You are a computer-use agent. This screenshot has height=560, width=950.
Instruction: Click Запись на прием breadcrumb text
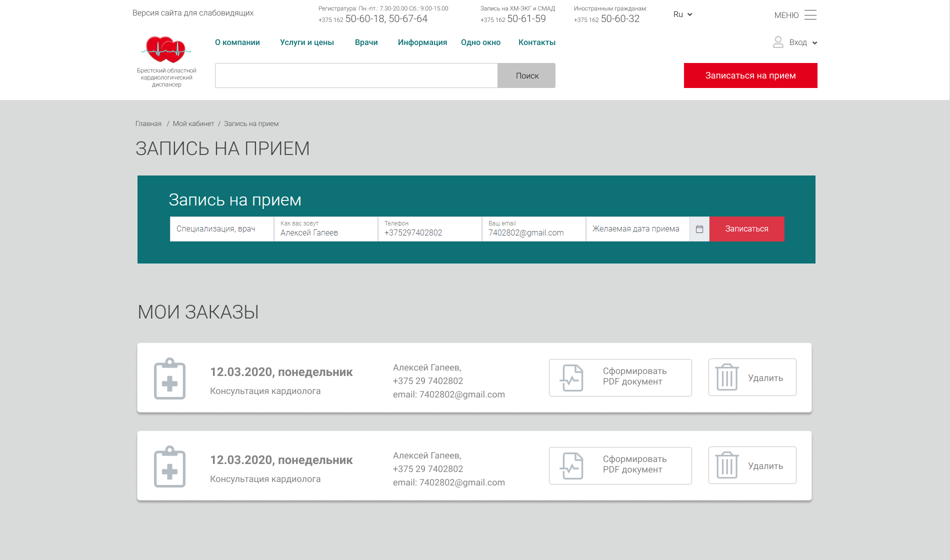251,123
